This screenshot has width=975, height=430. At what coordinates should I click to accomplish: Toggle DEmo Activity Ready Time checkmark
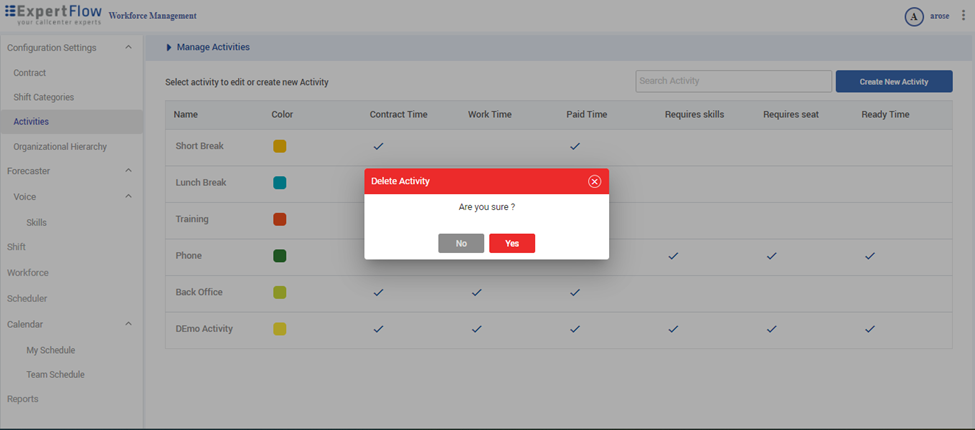pos(870,329)
